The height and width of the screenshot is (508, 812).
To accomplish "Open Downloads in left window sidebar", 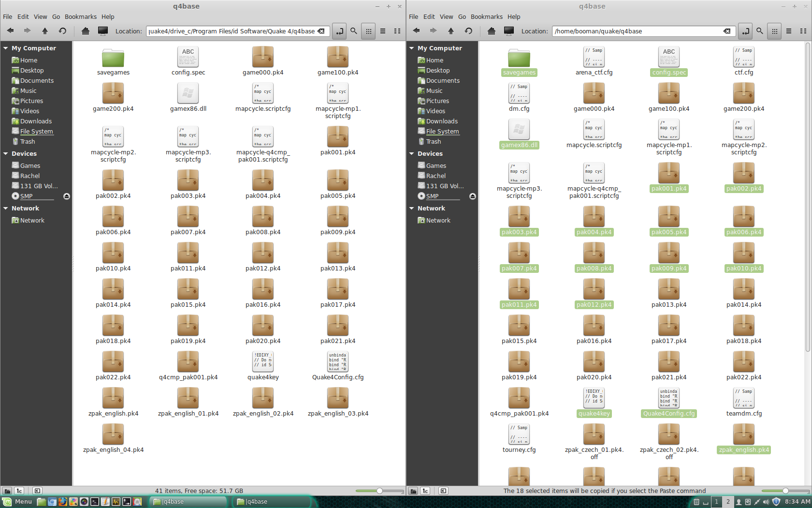I will pyautogui.click(x=36, y=121).
